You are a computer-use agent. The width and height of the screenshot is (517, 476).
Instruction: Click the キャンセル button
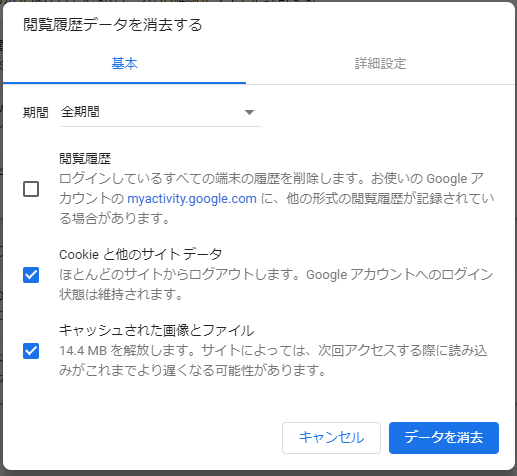click(331, 438)
